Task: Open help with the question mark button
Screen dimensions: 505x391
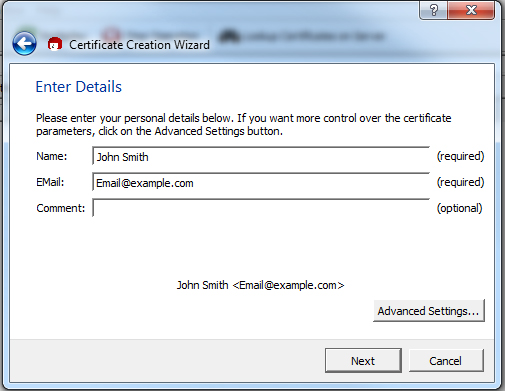Action: [434, 10]
